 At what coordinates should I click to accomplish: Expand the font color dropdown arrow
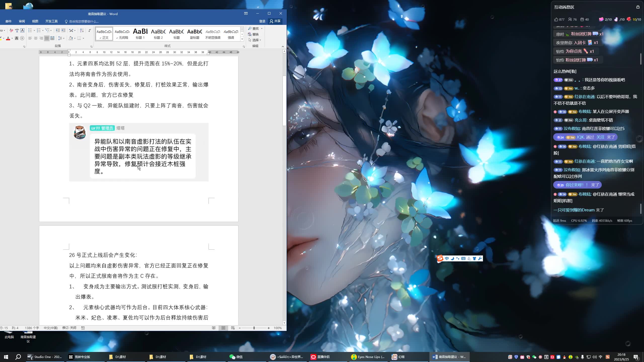12,38
